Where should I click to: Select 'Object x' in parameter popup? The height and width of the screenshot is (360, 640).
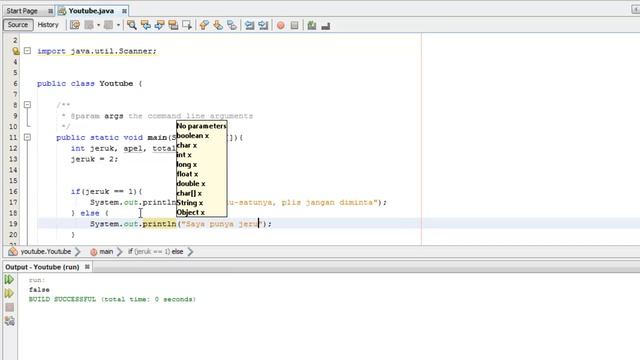tap(191, 212)
